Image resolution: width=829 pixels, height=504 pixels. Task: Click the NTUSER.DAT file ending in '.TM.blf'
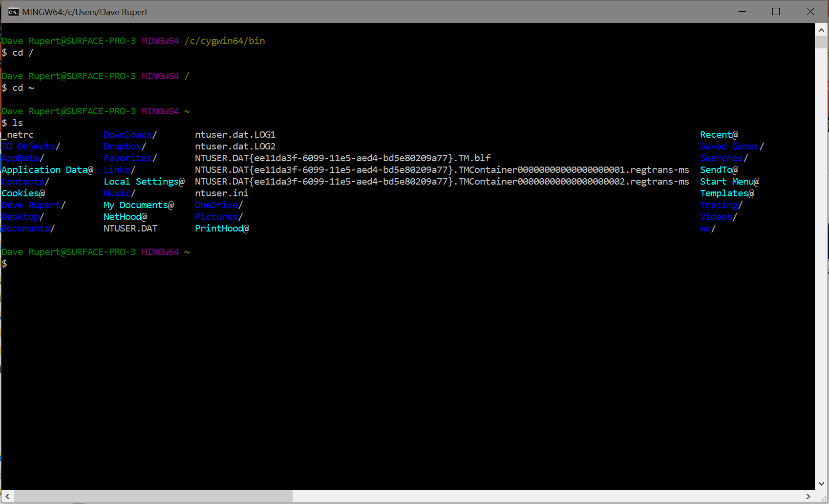(x=343, y=158)
